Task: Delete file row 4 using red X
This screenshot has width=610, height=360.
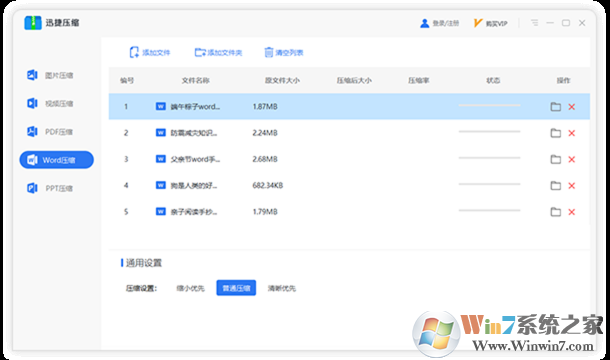Action: click(x=571, y=186)
